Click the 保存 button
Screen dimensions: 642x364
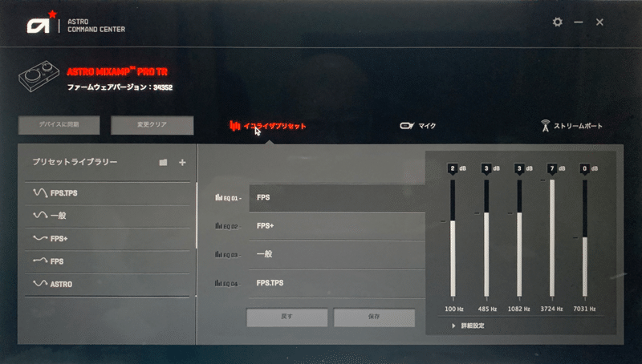(x=374, y=317)
